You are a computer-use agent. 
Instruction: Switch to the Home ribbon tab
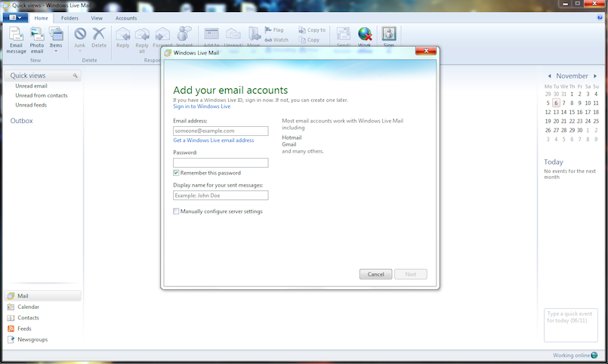[x=41, y=18]
